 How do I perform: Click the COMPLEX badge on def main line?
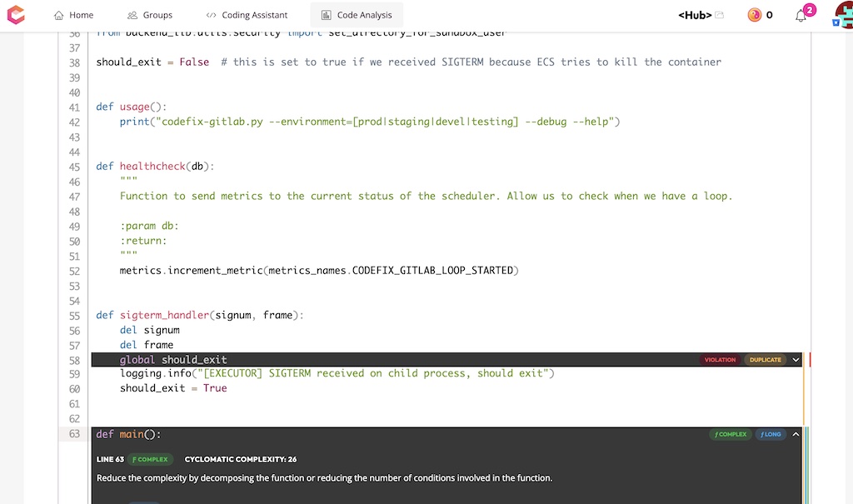(731, 434)
